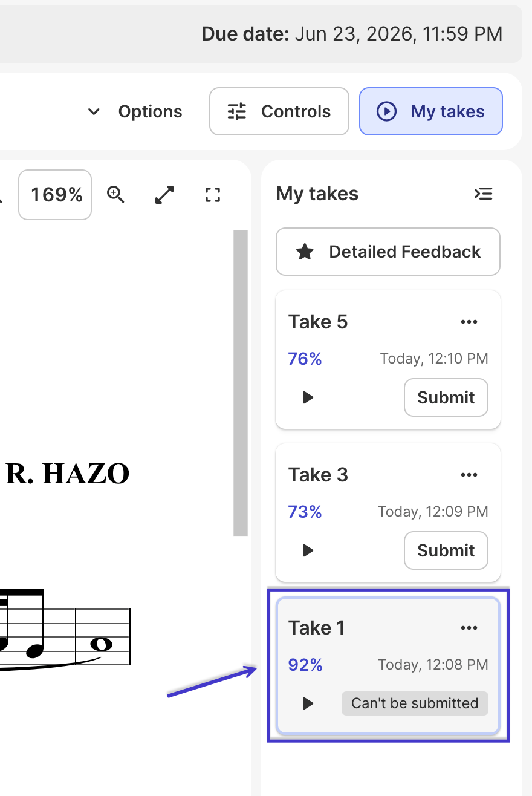Select the Take 1 card
The height and width of the screenshot is (796, 532).
coord(388,665)
